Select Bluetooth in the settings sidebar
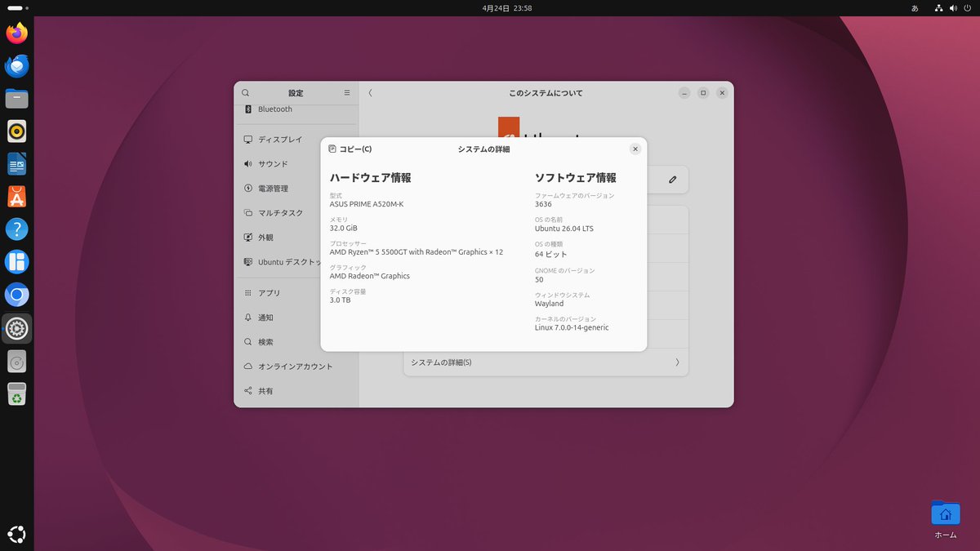The image size is (980, 551). pos(296,109)
